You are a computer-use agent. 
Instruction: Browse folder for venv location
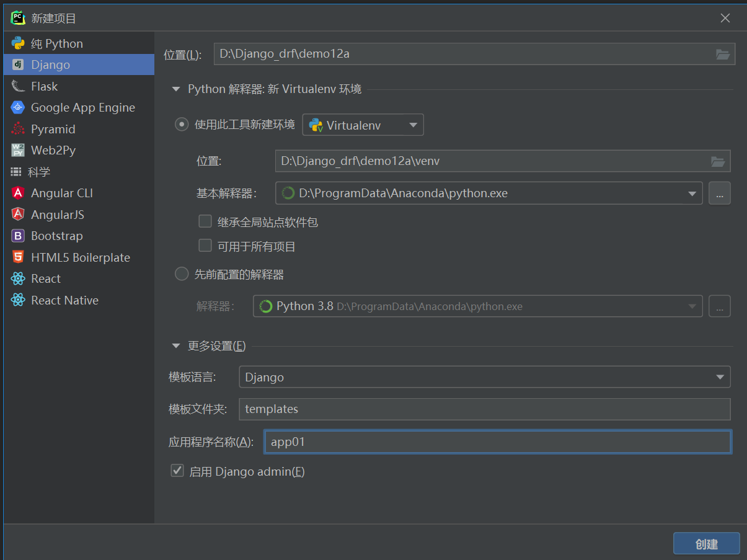pos(718,161)
